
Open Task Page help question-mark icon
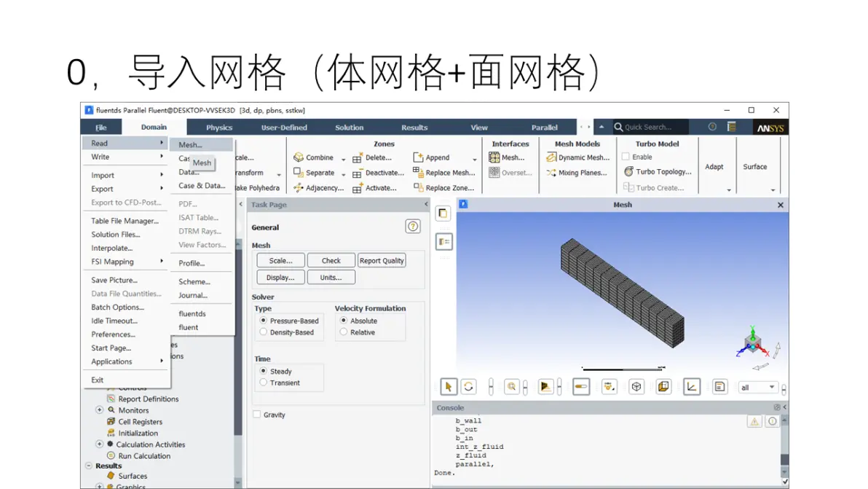(x=413, y=226)
